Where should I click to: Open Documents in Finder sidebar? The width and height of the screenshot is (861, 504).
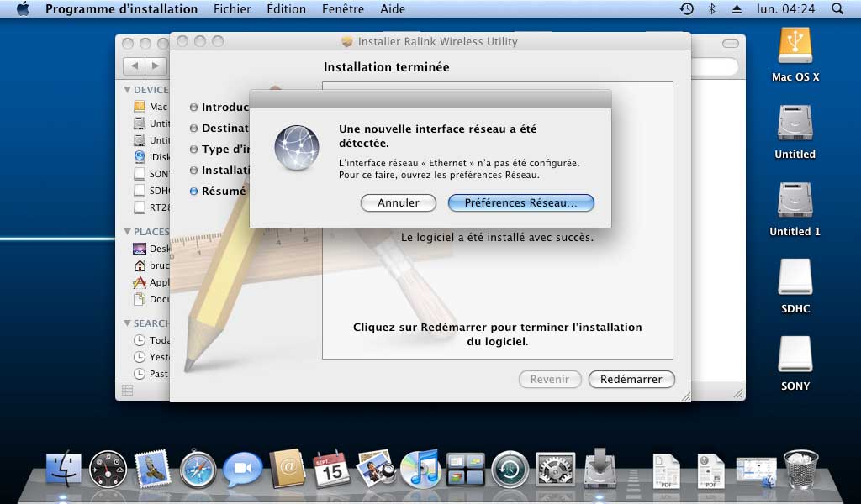pyautogui.click(x=151, y=299)
